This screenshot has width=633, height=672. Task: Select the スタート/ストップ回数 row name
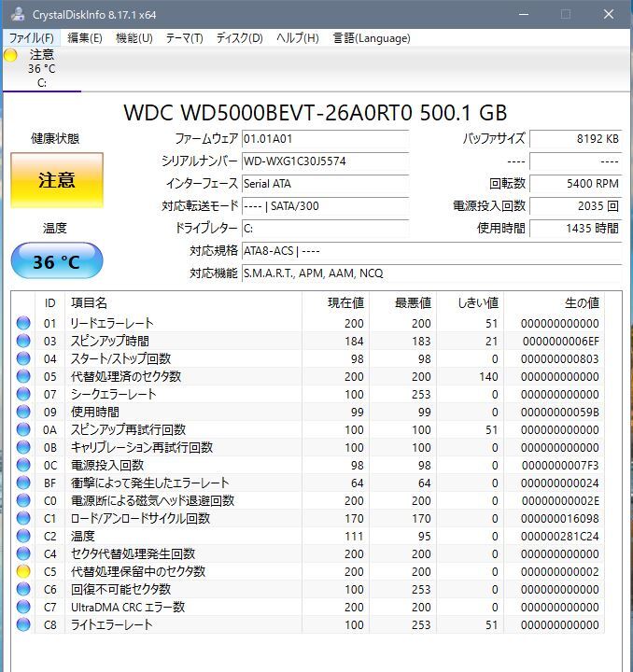click(120, 358)
